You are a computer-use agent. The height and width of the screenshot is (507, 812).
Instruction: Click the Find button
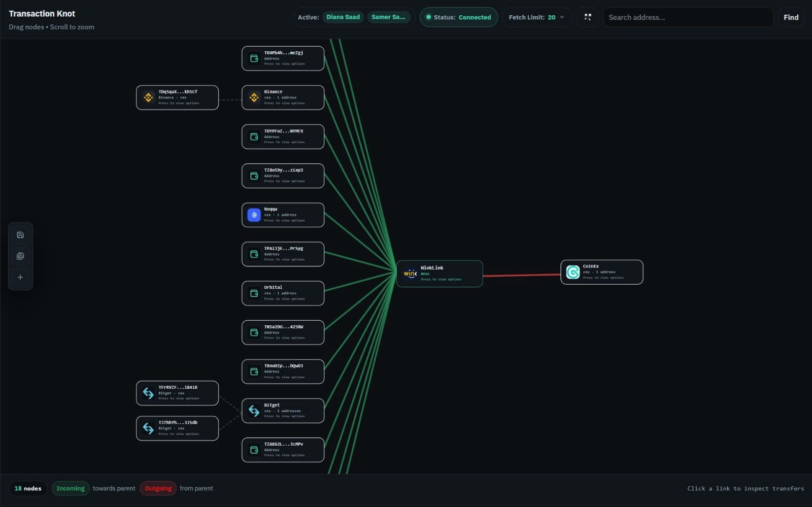[x=791, y=17]
